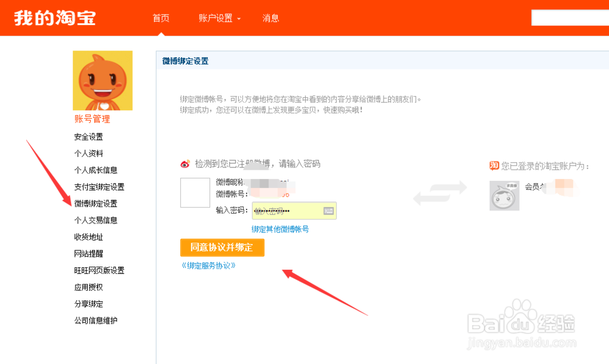This screenshot has height=364, width=609.
Task: Expand the 账户设置 dropdown menu
Action: 219,18
